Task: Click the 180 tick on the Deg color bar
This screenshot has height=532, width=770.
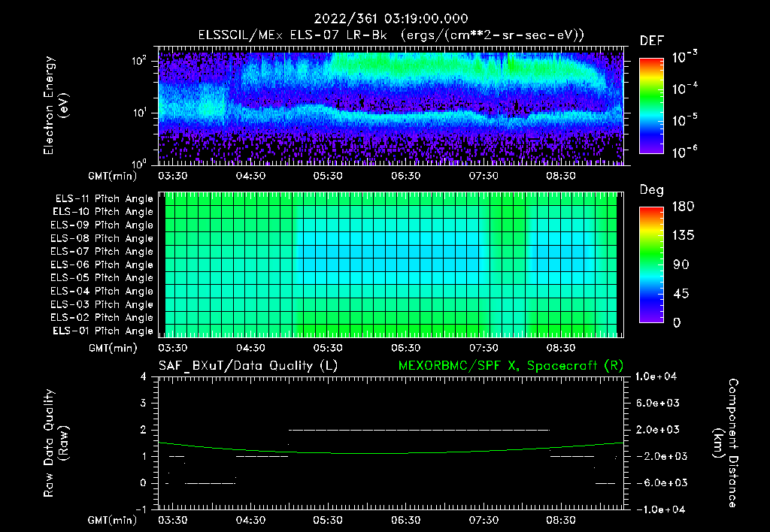Action: (683, 207)
